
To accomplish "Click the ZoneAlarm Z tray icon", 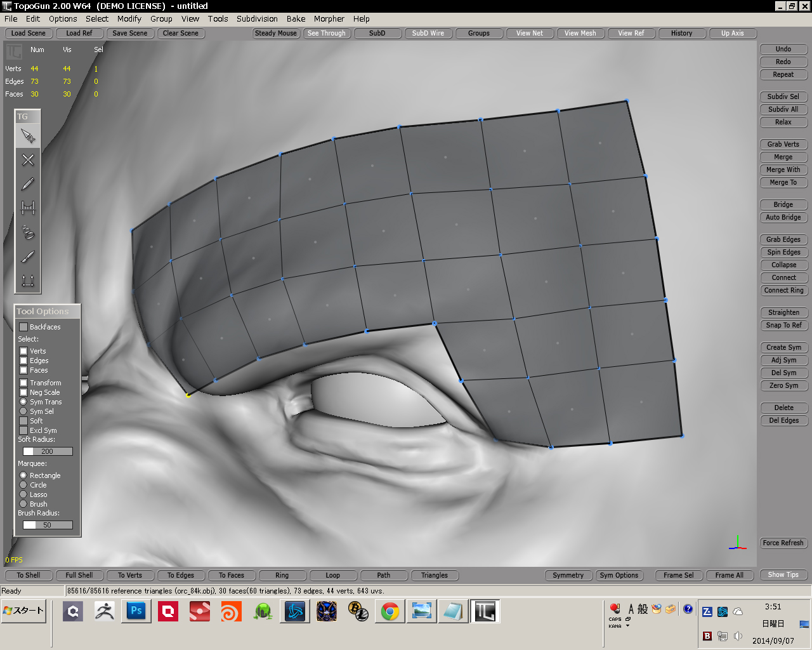I will [707, 612].
